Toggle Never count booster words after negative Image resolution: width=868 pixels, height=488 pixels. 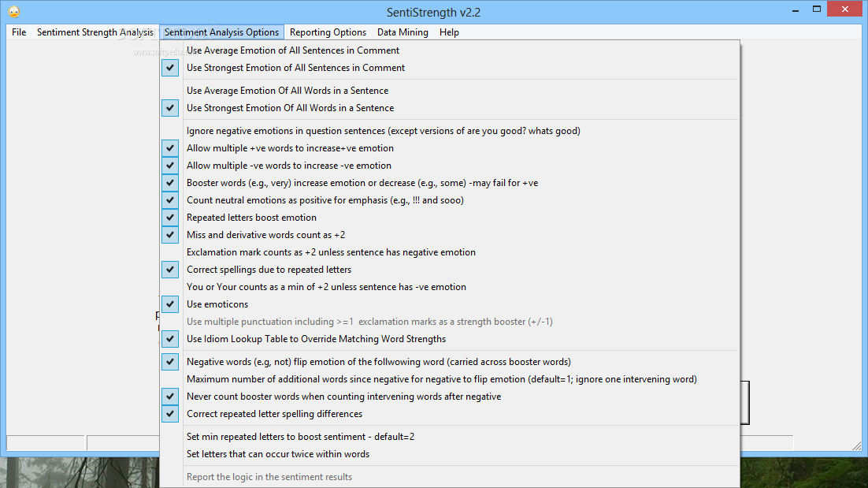coord(450,397)
